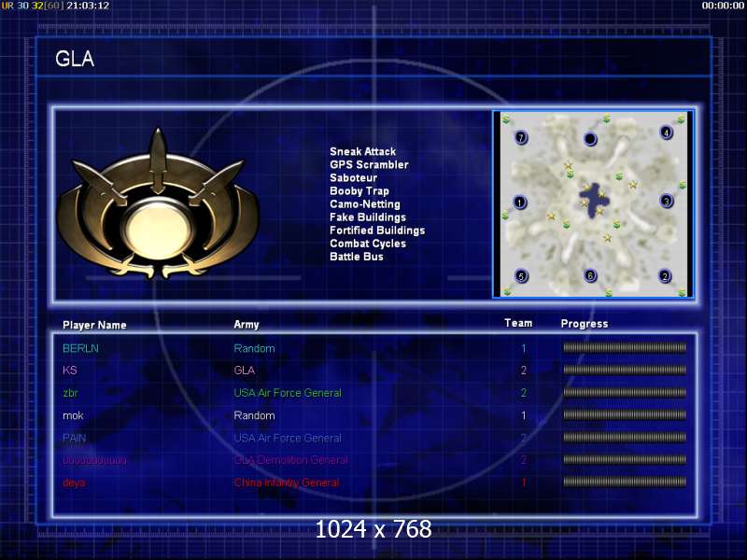
Task: Click the Sneak Attack ability text
Action: tap(363, 151)
